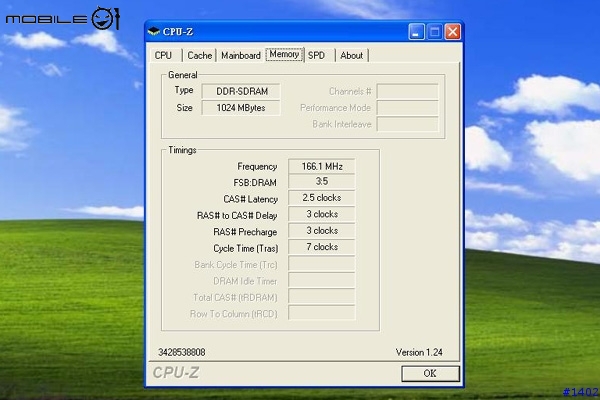
Task: Click the disabled maximize button
Action: click(434, 32)
